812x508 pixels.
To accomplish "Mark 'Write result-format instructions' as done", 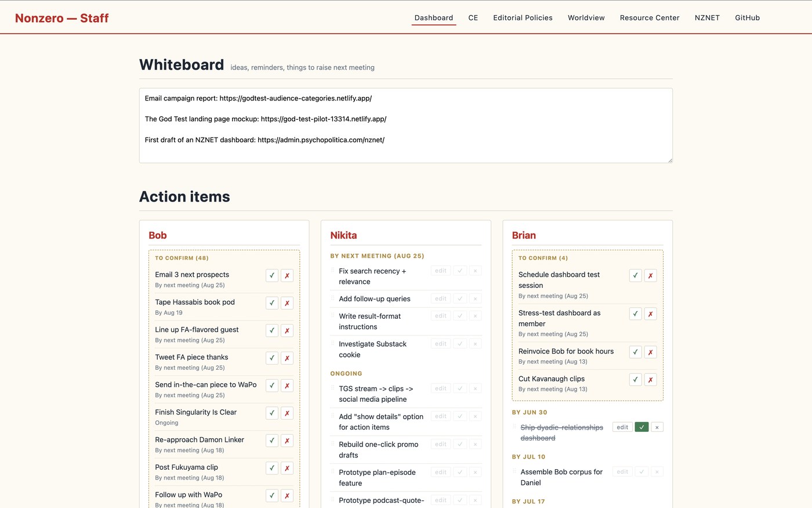I will pyautogui.click(x=460, y=316).
